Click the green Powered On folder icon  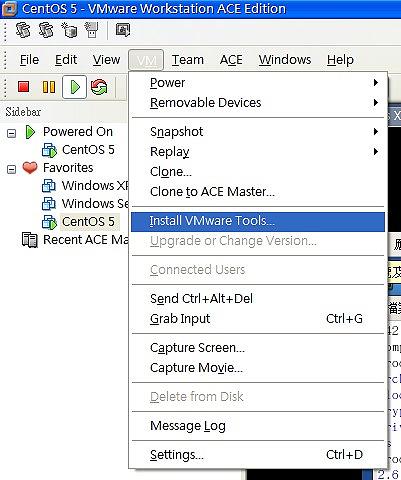tap(30, 132)
